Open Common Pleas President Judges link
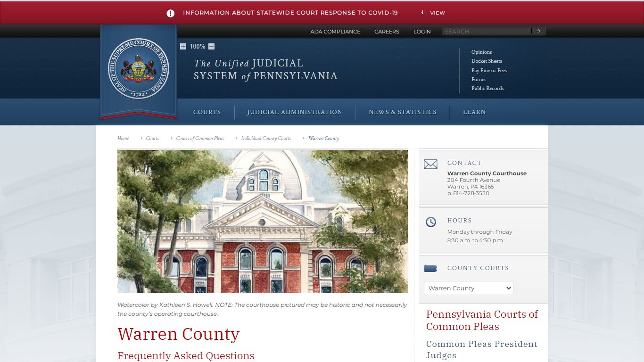The width and height of the screenshot is (644, 362). coord(482,350)
